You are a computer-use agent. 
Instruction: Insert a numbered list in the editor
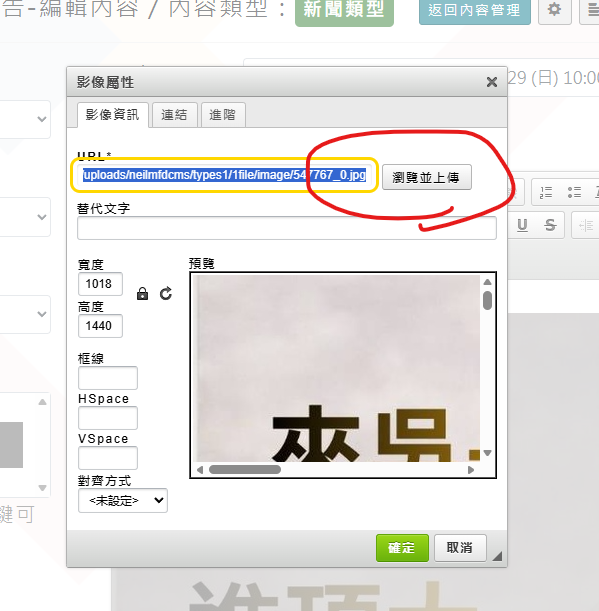tap(546, 192)
